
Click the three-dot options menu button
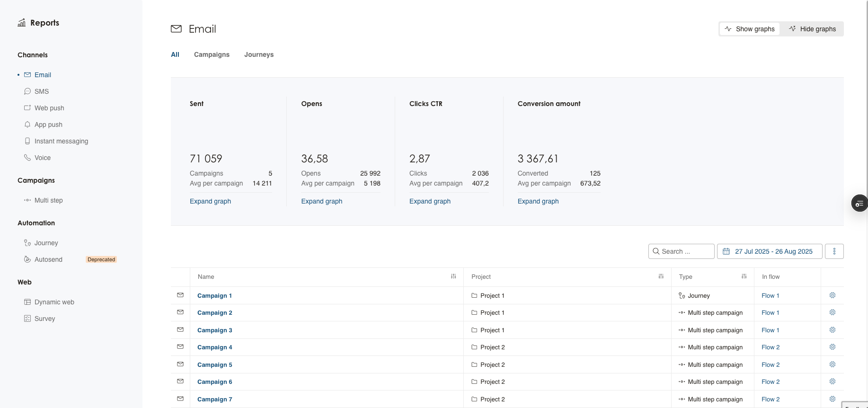[834, 251]
